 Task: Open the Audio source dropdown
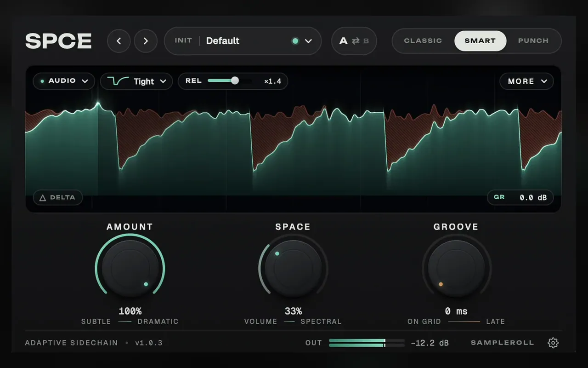[64, 81]
